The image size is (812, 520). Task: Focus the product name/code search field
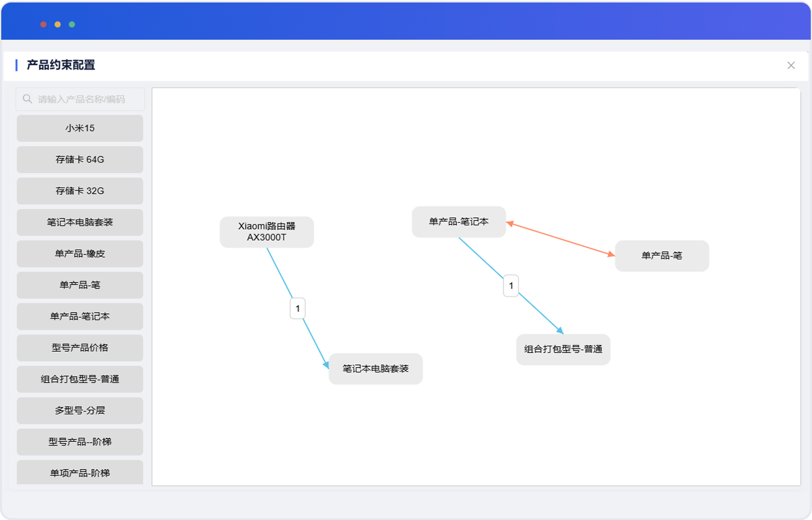(87, 99)
